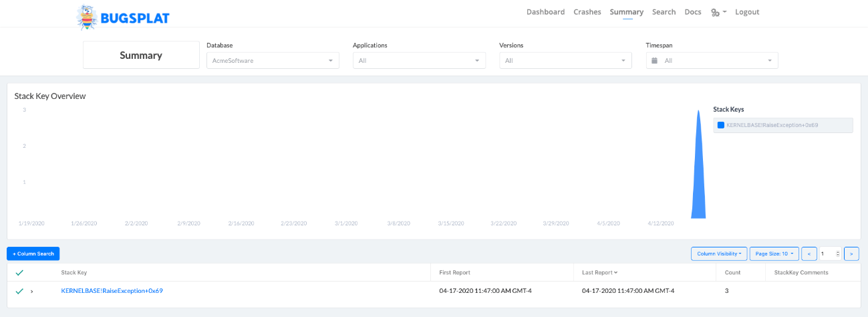Screen dimensions: 868x317
Task: Open the KERNELBASE!RaiseException+0x69 stack key link
Action: pos(112,291)
